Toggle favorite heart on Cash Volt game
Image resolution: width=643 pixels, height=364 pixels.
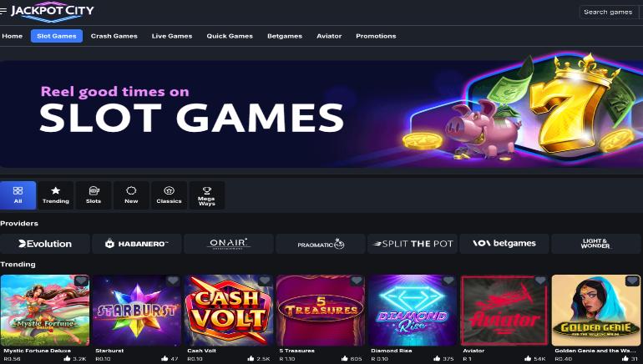[265, 281]
